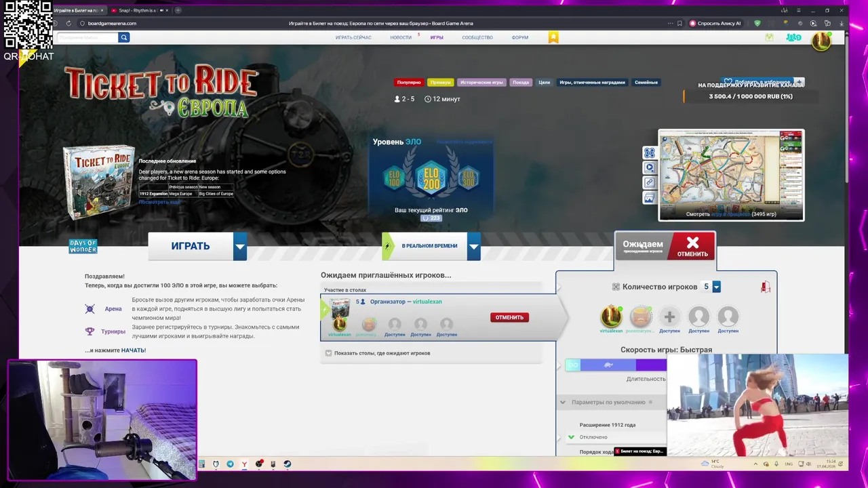Open Steam from the taskbar
This screenshot has width=868, height=488.
287,464
